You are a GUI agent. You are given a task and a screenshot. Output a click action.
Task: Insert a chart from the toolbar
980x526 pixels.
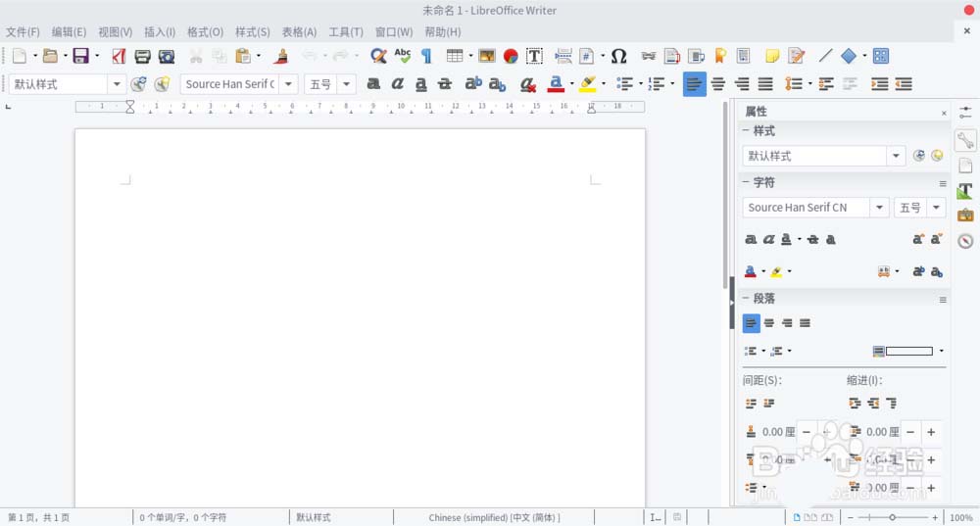pos(511,57)
